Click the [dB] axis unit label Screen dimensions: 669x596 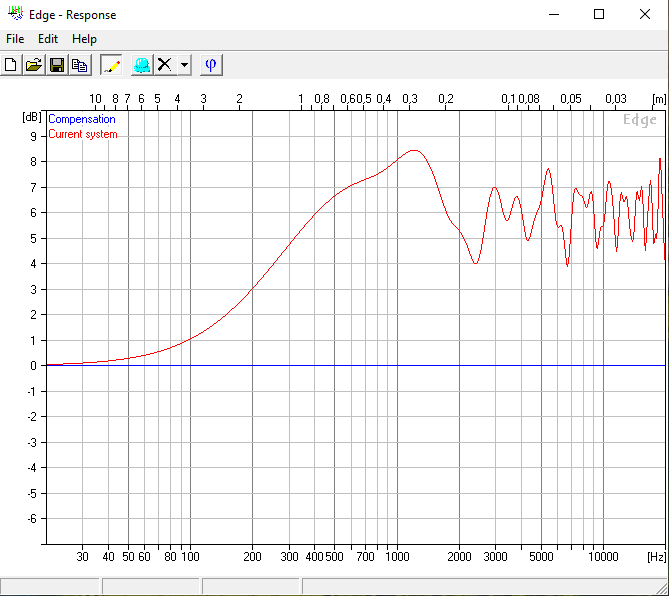[32, 117]
